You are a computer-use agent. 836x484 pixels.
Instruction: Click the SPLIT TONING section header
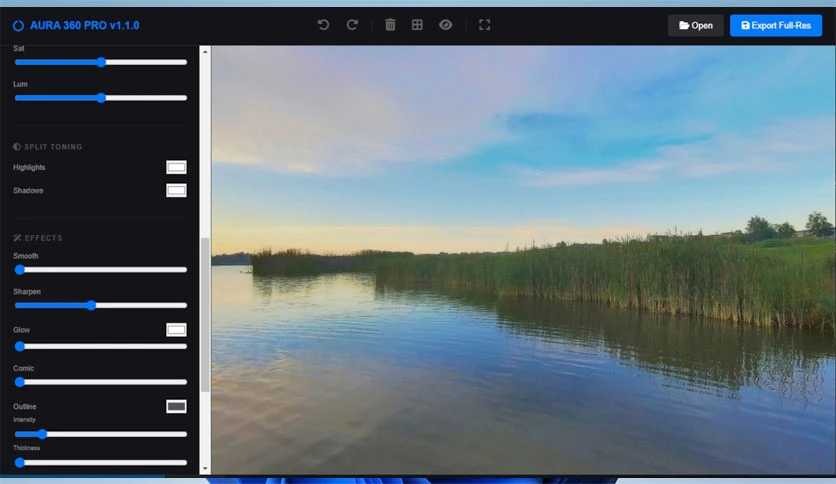pyautogui.click(x=47, y=147)
